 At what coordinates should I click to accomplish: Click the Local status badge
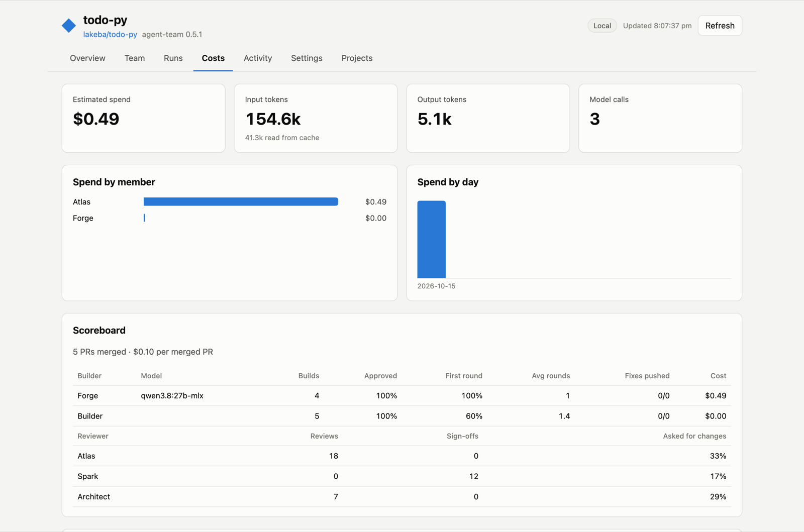602,26
